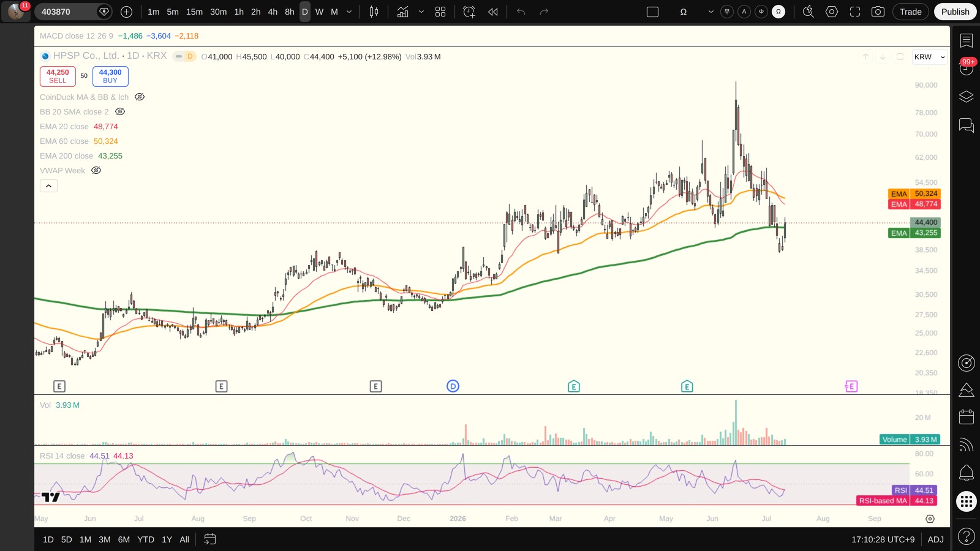The image size is (980, 551).
Task: Open the watchlist panel icon
Action: (967, 40)
